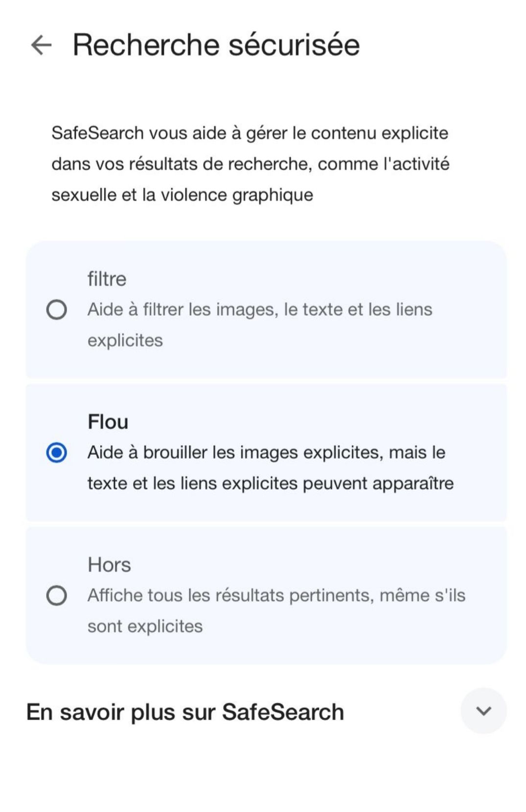Select the 'Flou' option card
The image size is (526, 812).
click(x=264, y=453)
